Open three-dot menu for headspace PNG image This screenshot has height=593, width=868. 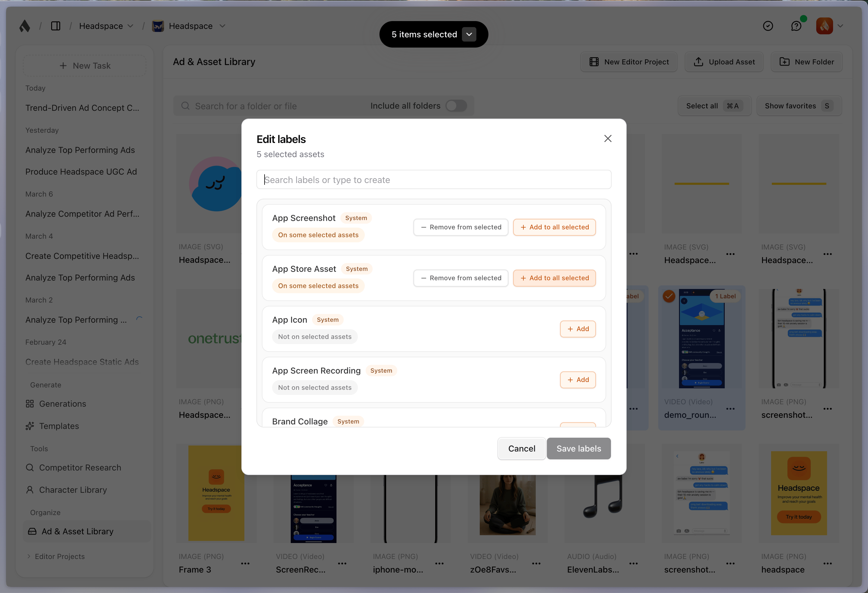828,563
